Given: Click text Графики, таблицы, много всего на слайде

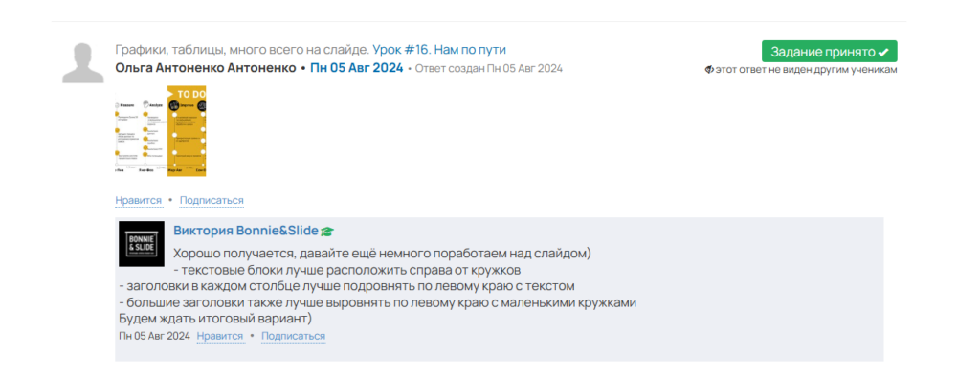Looking at the screenshot, I should pyautogui.click(x=242, y=50).
